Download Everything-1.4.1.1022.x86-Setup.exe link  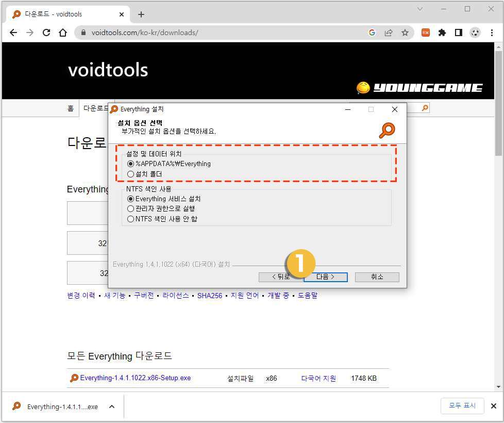click(136, 378)
